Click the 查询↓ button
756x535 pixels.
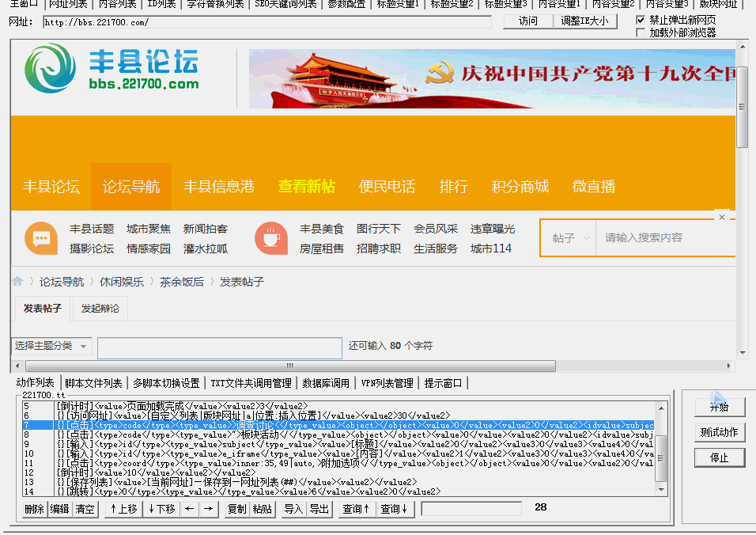[x=395, y=509]
